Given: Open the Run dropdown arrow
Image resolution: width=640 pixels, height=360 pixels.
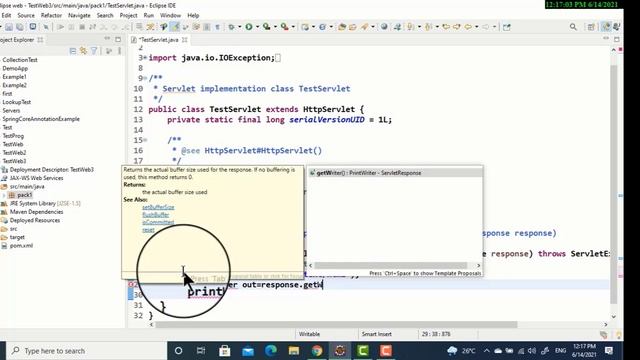Looking at the screenshot, I should point(257,27).
